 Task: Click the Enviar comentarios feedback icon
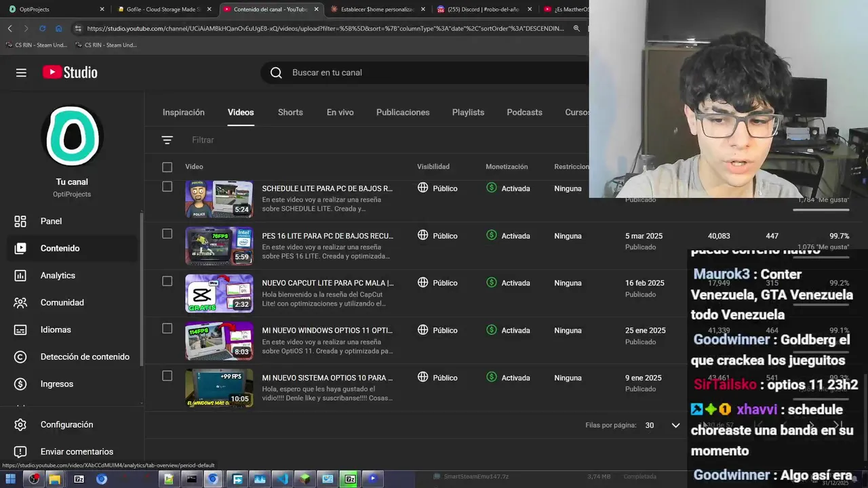click(20, 451)
